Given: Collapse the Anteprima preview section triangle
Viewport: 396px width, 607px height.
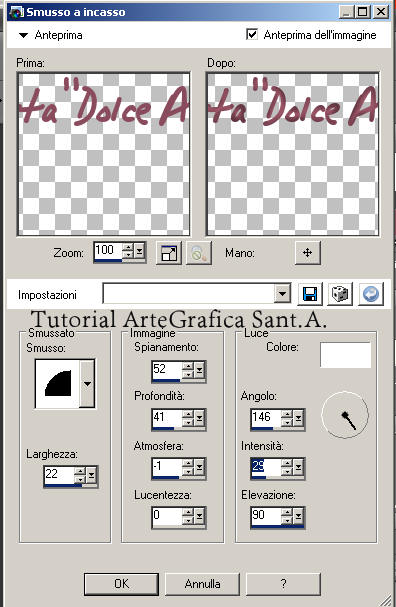Looking at the screenshot, I should [23, 35].
